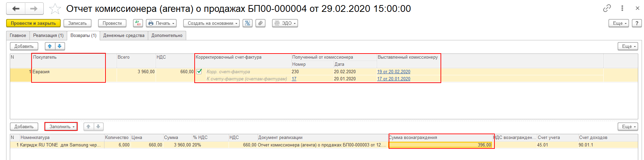
Task: Open the document structure icon next to the paperclip
Action: coord(248,23)
